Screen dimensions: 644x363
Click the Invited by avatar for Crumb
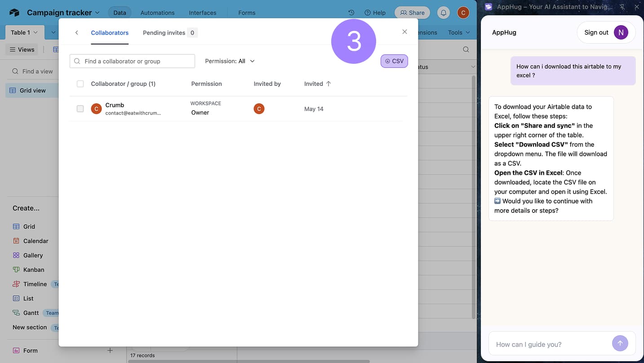(259, 109)
